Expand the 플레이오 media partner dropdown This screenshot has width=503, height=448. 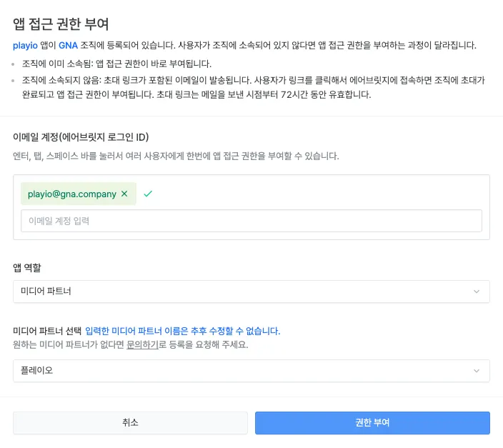click(x=251, y=371)
